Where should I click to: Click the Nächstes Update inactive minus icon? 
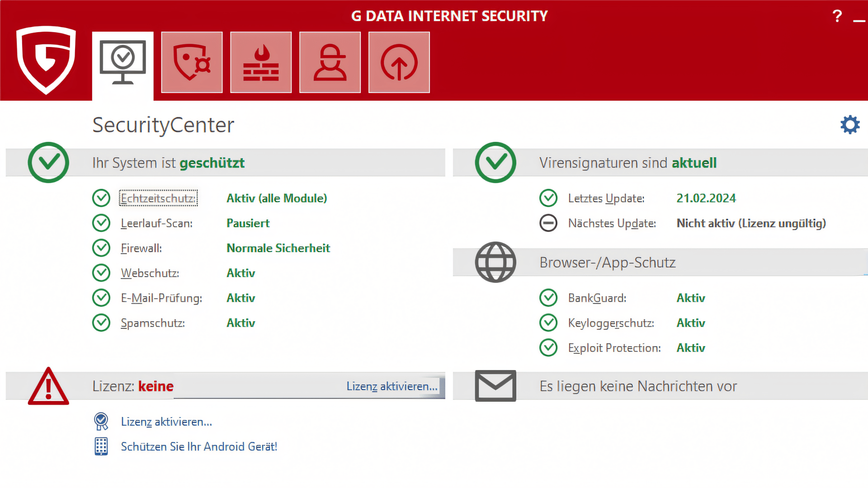(548, 223)
